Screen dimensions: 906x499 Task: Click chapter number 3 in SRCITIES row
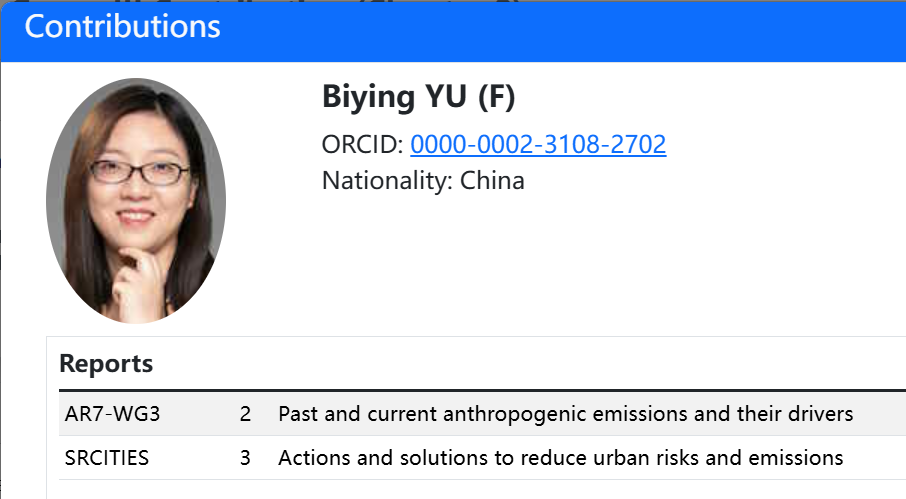pos(245,458)
